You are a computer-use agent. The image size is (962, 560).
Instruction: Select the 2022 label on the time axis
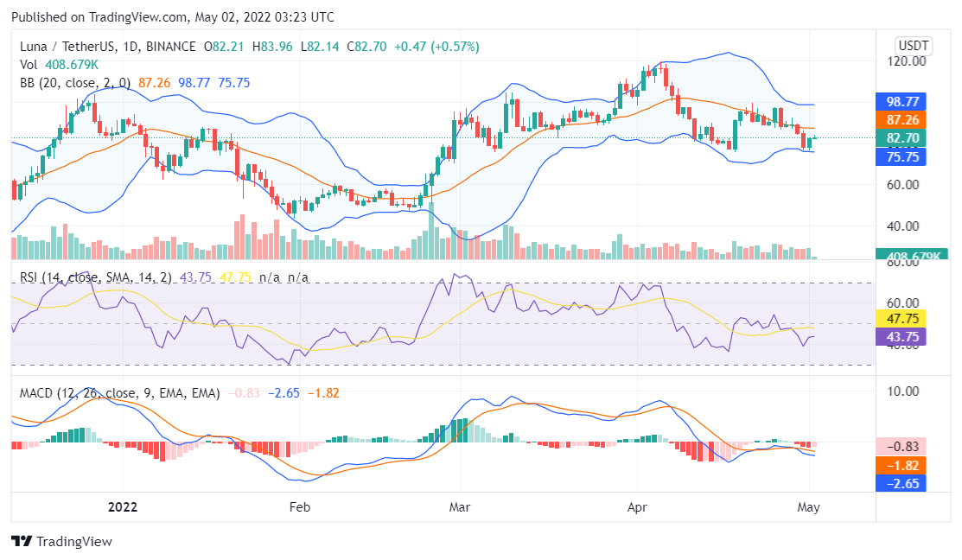pyautogui.click(x=123, y=507)
